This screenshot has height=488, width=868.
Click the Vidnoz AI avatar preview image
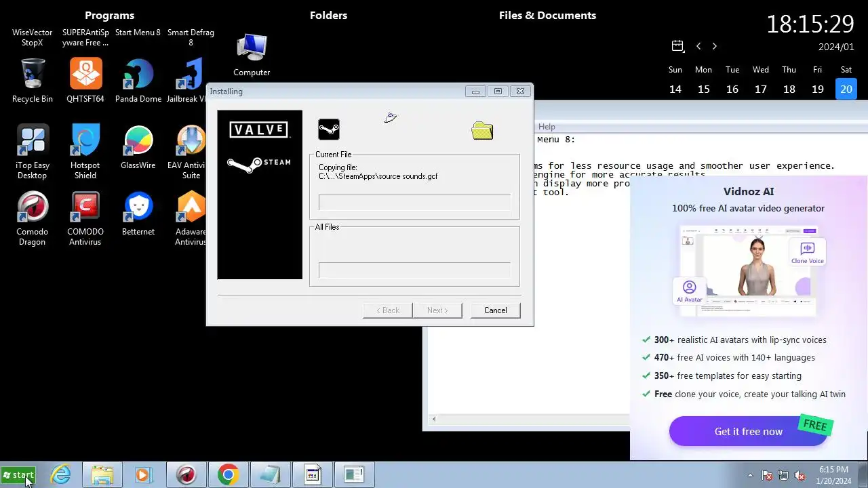749,270
